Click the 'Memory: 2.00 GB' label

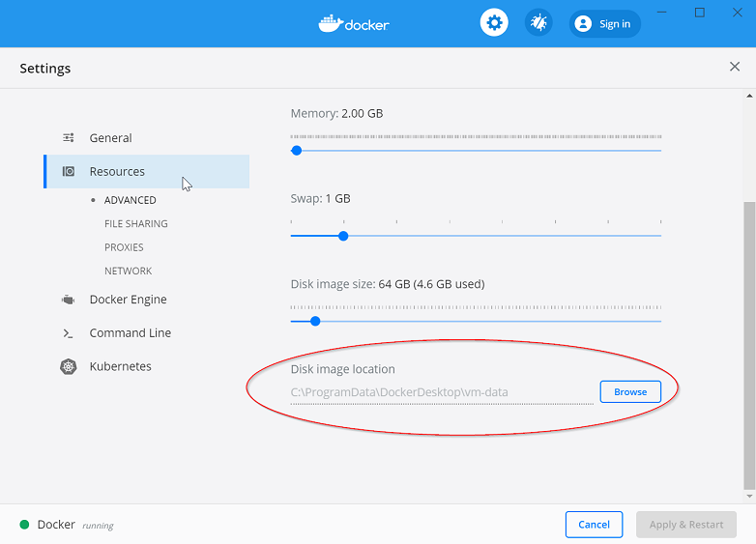pos(336,114)
